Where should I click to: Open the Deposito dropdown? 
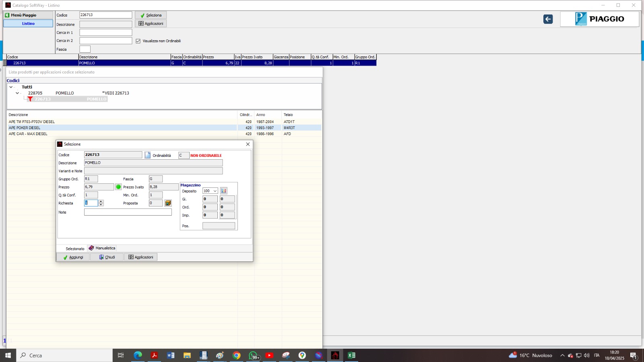click(x=215, y=191)
